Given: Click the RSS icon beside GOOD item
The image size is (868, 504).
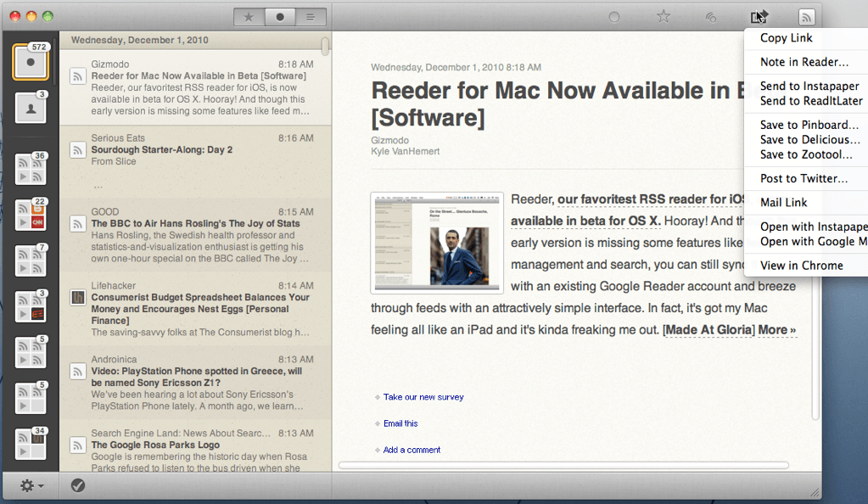Looking at the screenshot, I should [78, 224].
